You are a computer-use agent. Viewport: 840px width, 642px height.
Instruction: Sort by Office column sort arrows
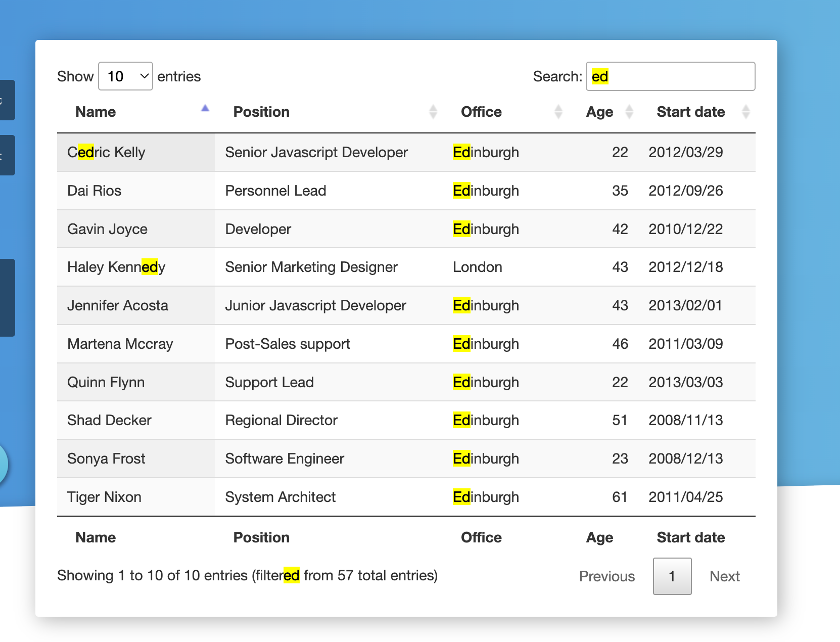pyautogui.click(x=558, y=112)
